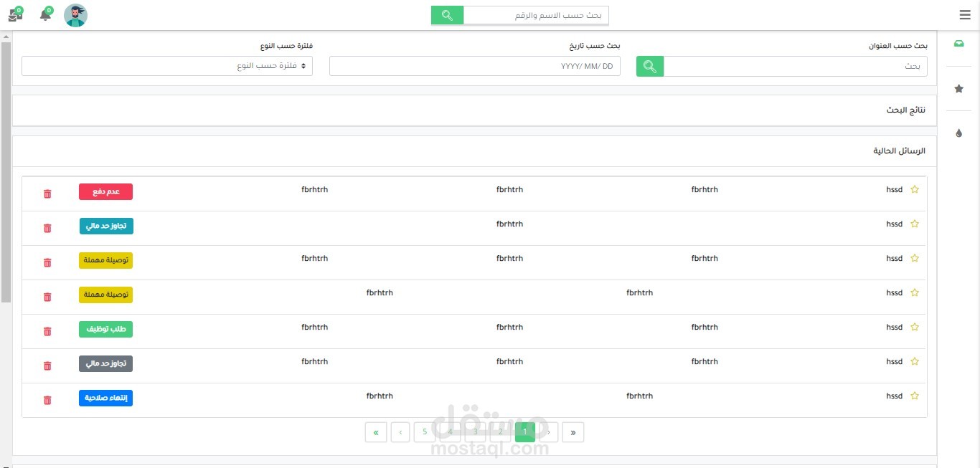Delete the message with teal تجاوز حد مالي tag
The width and height of the screenshot is (980, 468).
point(47,228)
